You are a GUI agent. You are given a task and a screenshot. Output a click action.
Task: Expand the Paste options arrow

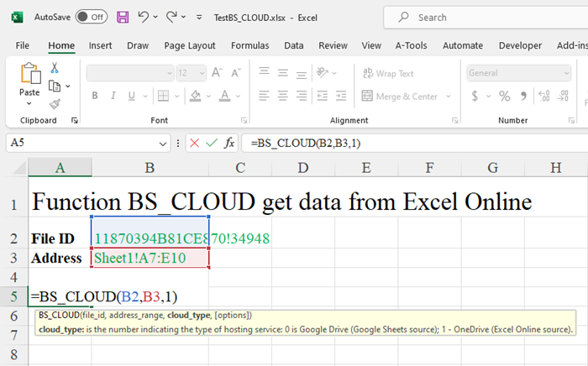coord(29,104)
